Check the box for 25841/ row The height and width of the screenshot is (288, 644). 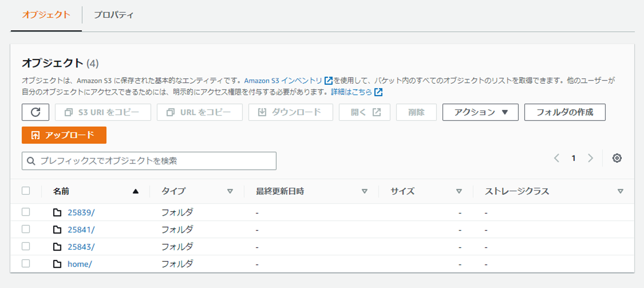pos(26,229)
